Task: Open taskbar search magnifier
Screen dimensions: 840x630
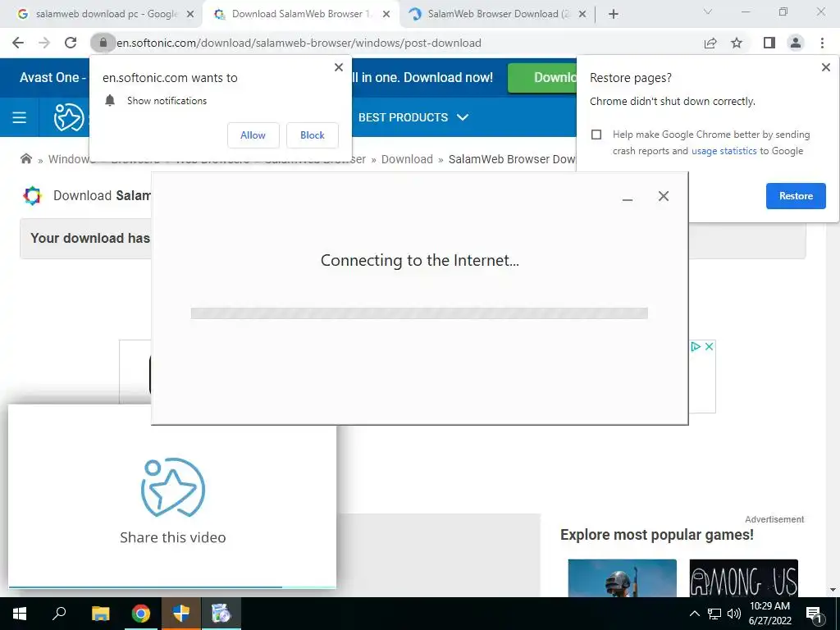Action: click(59, 614)
